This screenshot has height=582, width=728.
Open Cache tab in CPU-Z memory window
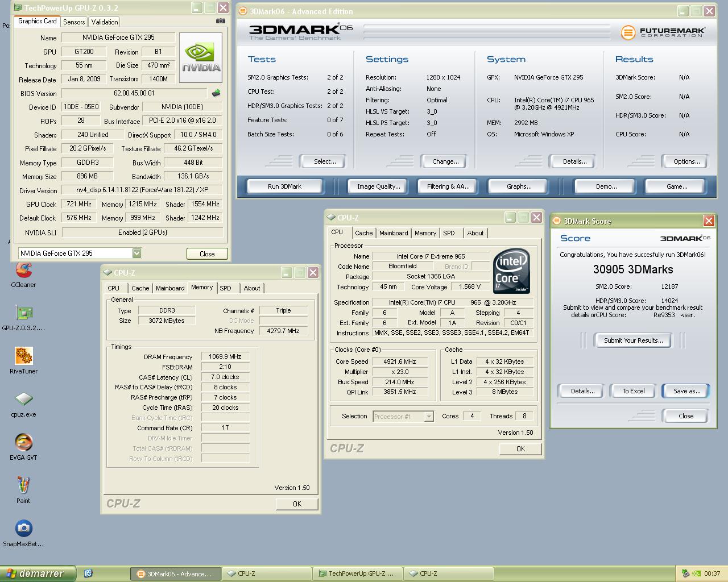(140, 288)
